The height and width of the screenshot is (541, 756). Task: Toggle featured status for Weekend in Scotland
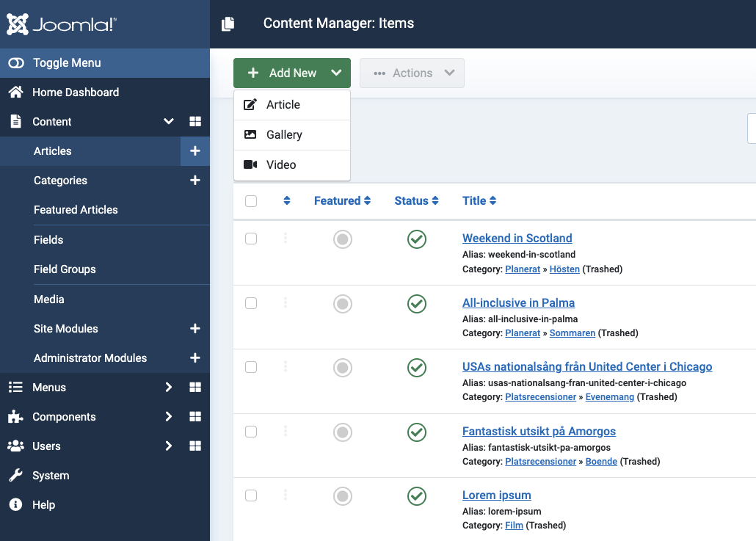[x=343, y=239]
